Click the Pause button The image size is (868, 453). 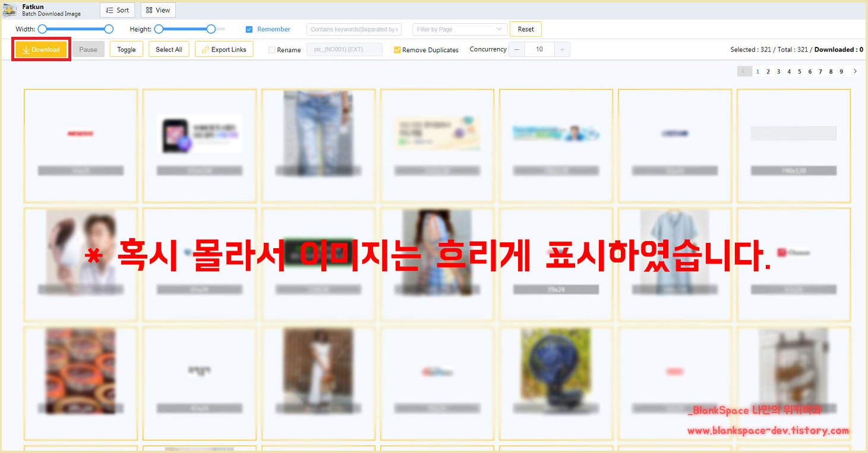tap(88, 49)
